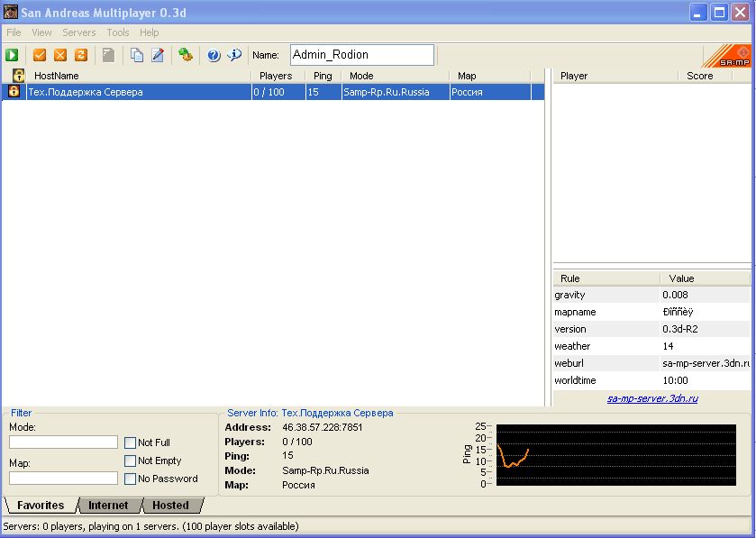Click the Value column header
This screenshot has height=538, width=756.
coord(705,278)
